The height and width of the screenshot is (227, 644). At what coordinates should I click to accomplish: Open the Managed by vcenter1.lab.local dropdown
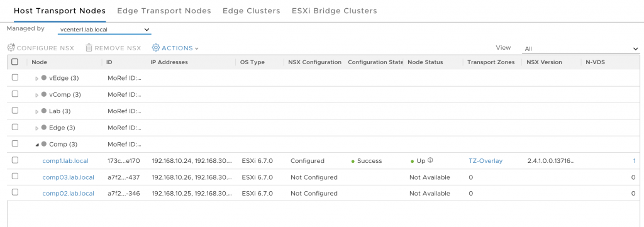(104, 30)
